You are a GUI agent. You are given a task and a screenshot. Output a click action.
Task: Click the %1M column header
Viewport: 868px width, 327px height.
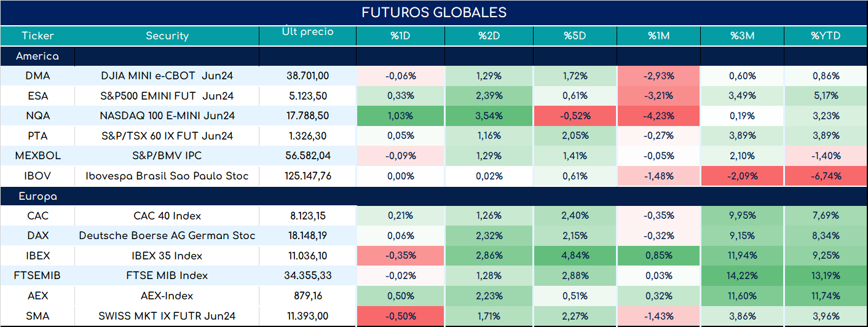pos(658,36)
